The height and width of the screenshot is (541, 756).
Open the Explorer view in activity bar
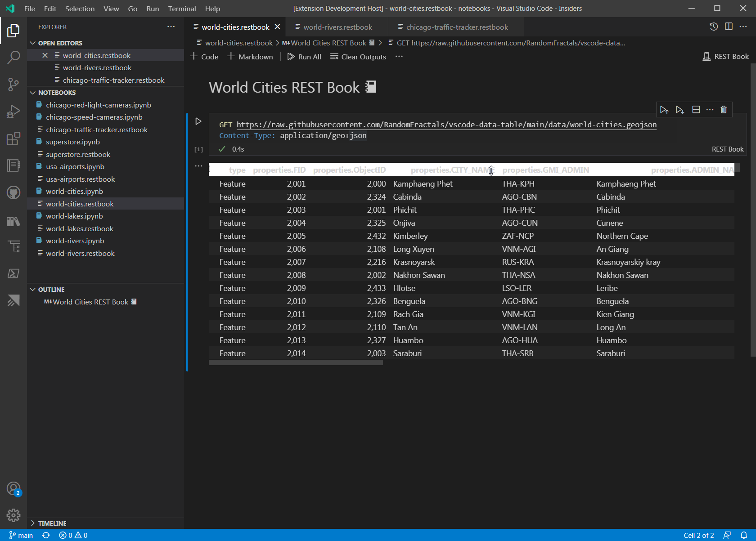[13, 31]
